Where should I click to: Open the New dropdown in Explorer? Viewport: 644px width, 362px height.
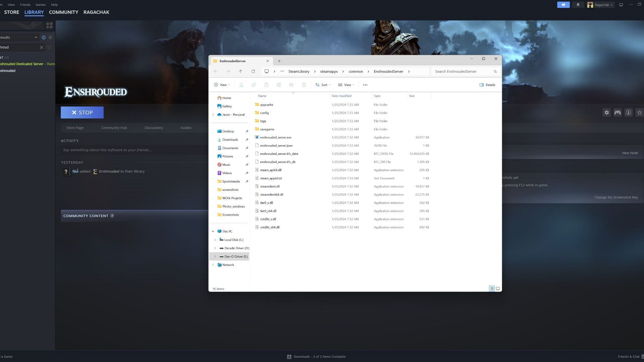222,85
